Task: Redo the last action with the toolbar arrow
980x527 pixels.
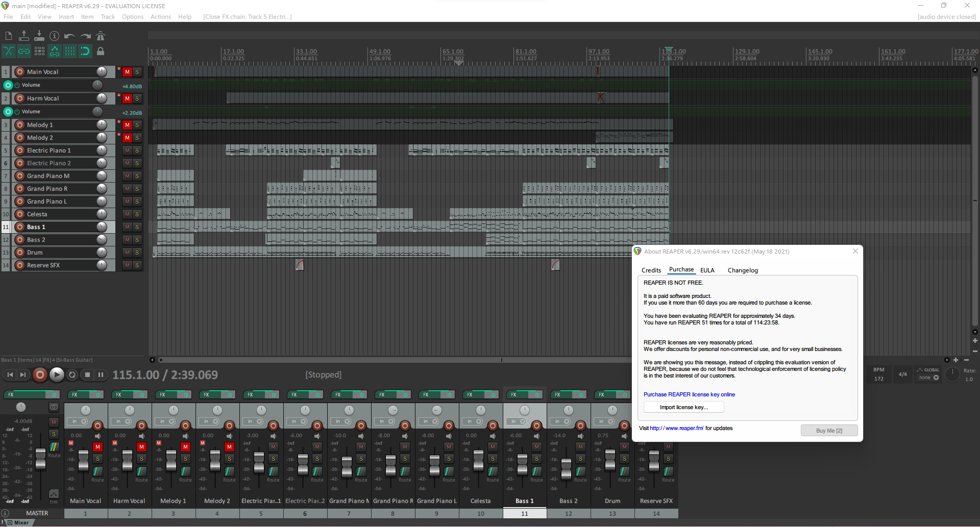Action: click(85, 36)
